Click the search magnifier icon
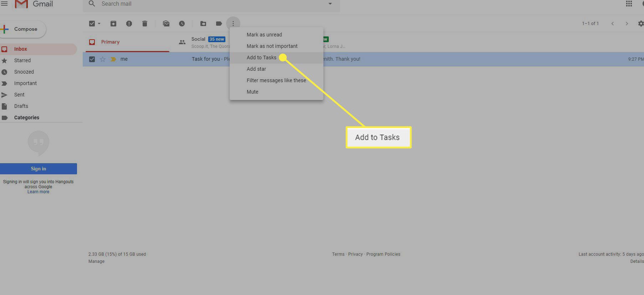The height and width of the screenshot is (295, 644). (x=92, y=4)
